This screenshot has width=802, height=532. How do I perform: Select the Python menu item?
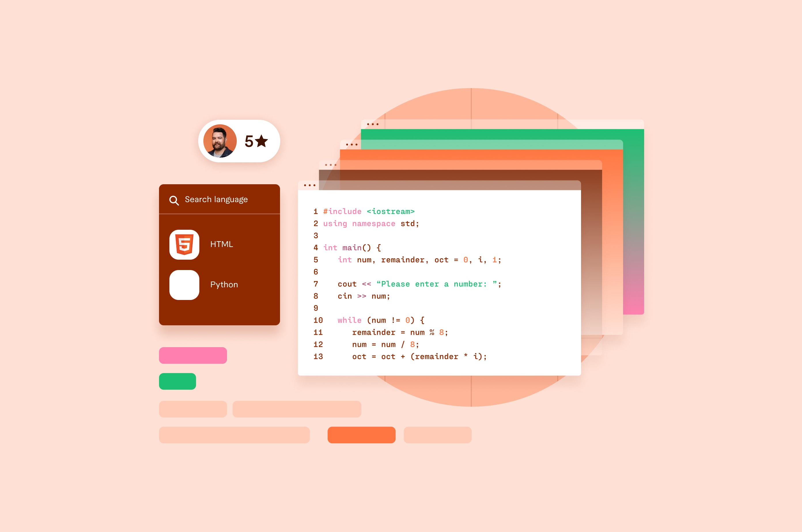(220, 284)
